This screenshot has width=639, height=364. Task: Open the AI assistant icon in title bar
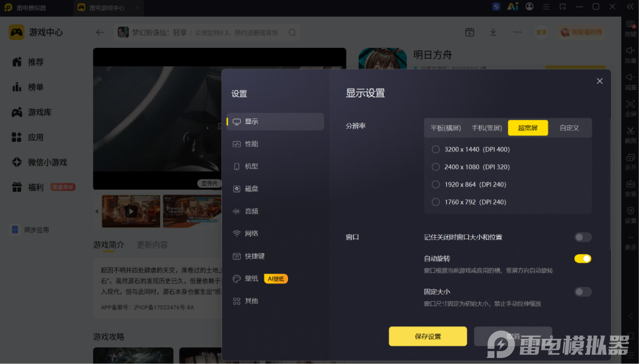tap(513, 7)
